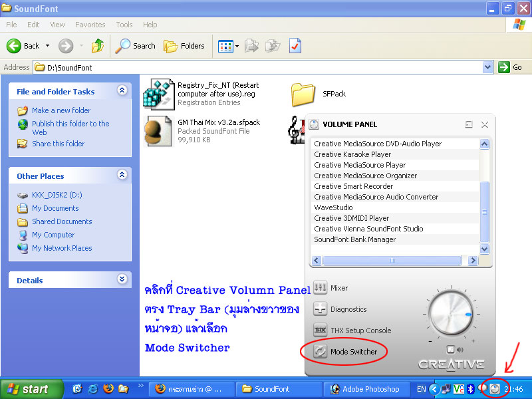The width and height of the screenshot is (532, 399).
Task: Click the Bluetooth system tray icon
Action: point(471,389)
